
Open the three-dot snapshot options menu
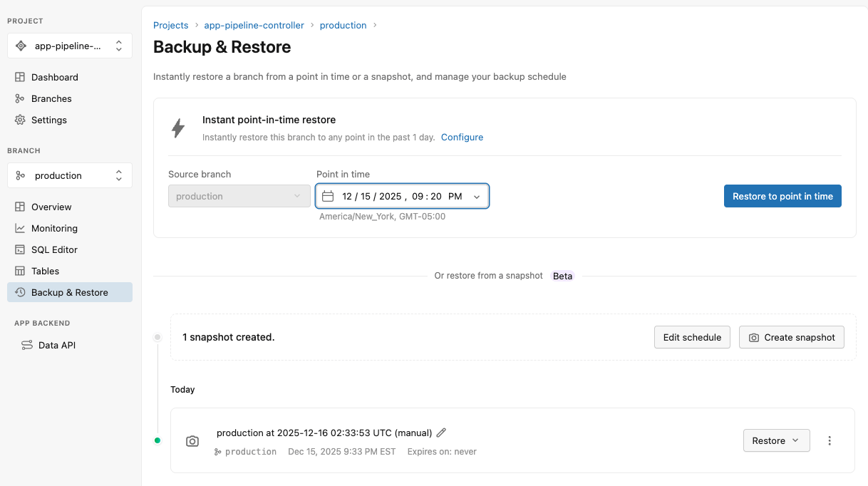point(829,440)
